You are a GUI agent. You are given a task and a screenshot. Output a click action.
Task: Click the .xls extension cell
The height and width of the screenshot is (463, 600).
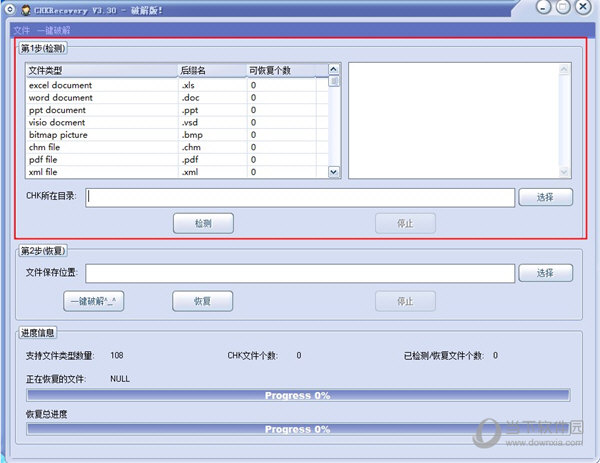click(212, 85)
